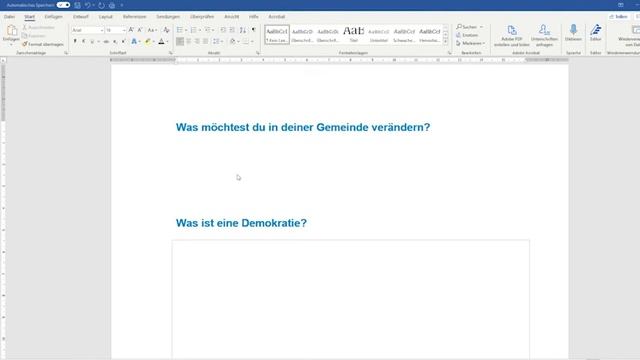This screenshot has height=360, width=640.
Task: Open the Markieren dropdown
Action: (x=484, y=43)
